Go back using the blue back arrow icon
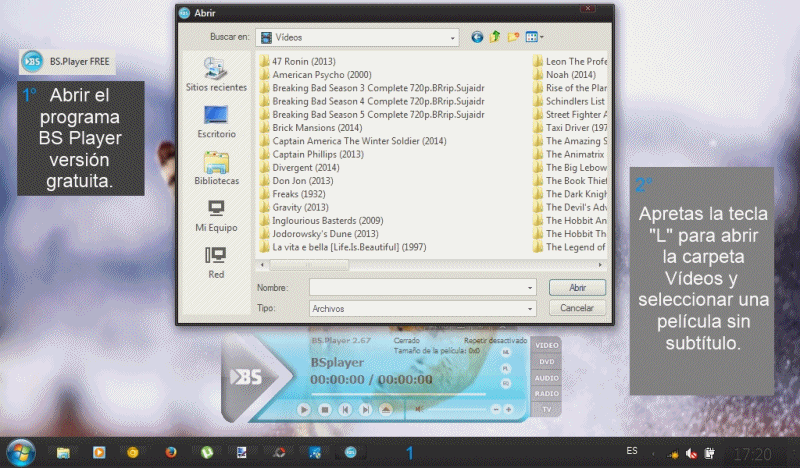The width and height of the screenshot is (800, 468). point(477,37)
